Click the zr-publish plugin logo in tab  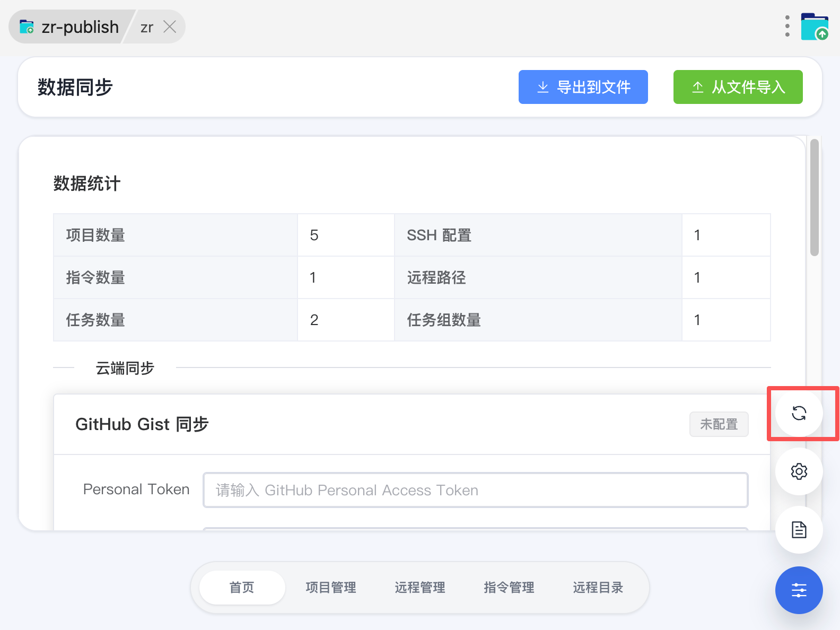click(27, 27)
